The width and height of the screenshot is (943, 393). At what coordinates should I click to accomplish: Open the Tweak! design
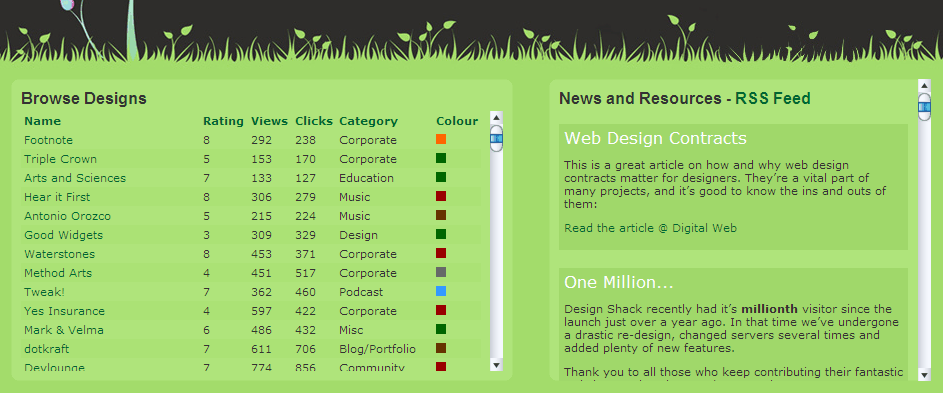pos(44,292)
